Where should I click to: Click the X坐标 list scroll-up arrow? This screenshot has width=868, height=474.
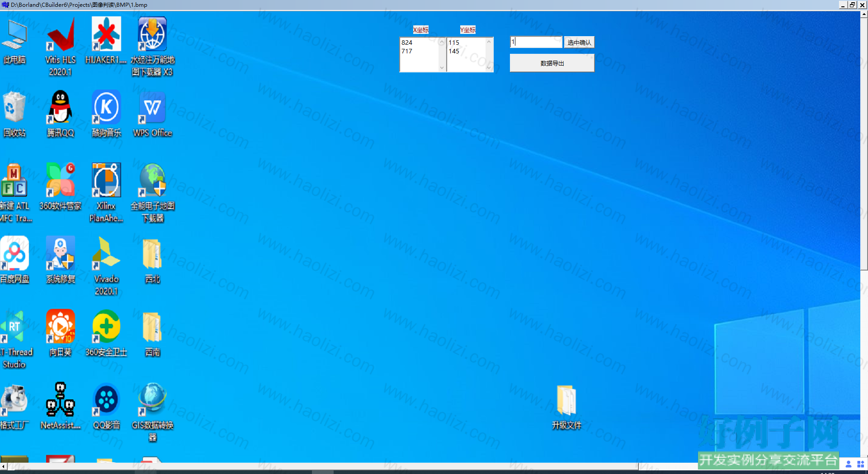coord(442,42)
